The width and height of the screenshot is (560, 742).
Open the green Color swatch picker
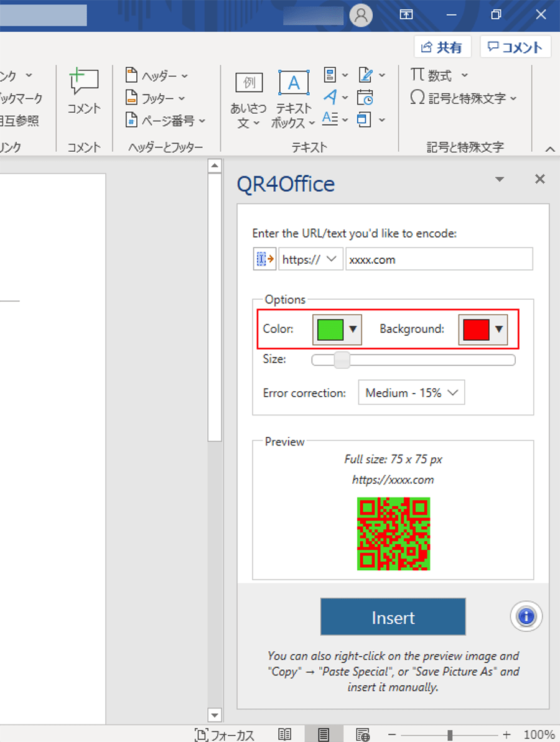click(337, 330)
